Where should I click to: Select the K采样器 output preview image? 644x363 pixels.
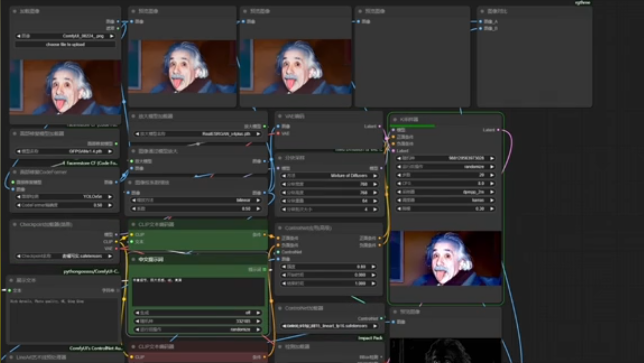pos(446,258)
